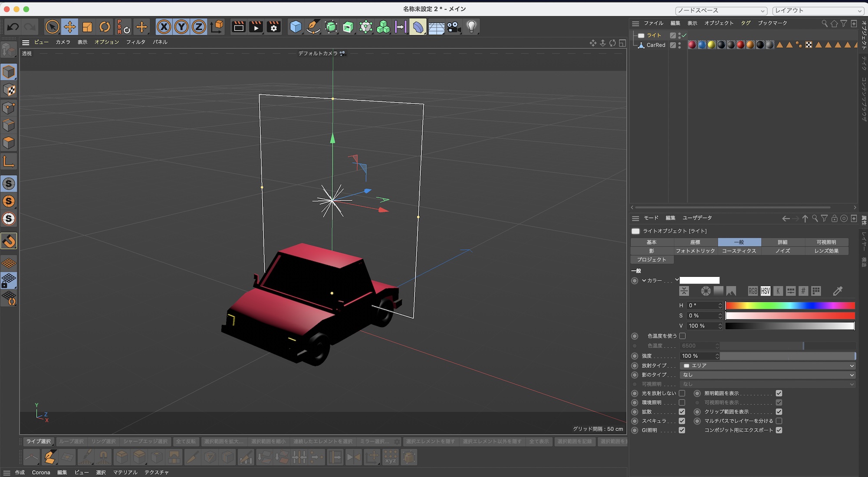Select the CarRed object in tree
Viewport: 868px width, 477px height.
point(655,45)
